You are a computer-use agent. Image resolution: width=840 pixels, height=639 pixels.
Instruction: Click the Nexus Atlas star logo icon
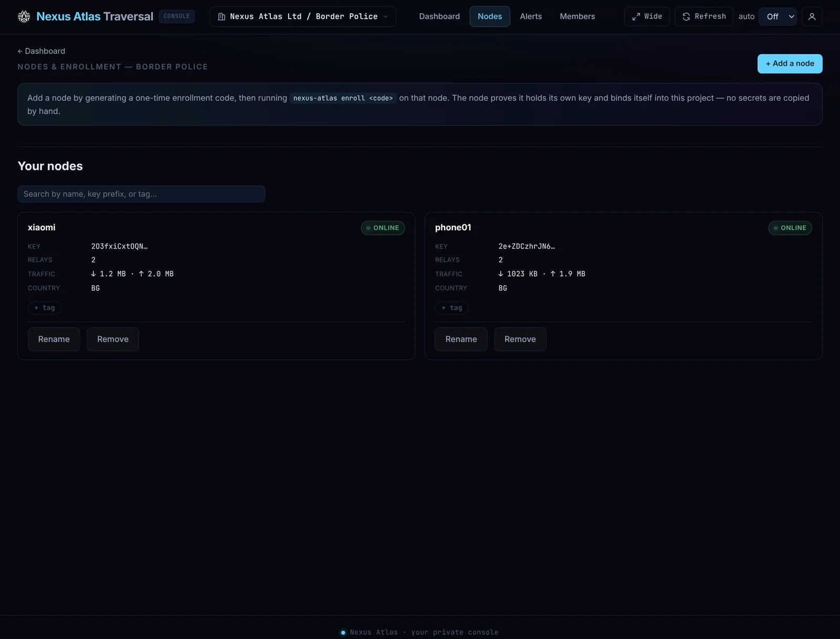(x=24, y=17)
